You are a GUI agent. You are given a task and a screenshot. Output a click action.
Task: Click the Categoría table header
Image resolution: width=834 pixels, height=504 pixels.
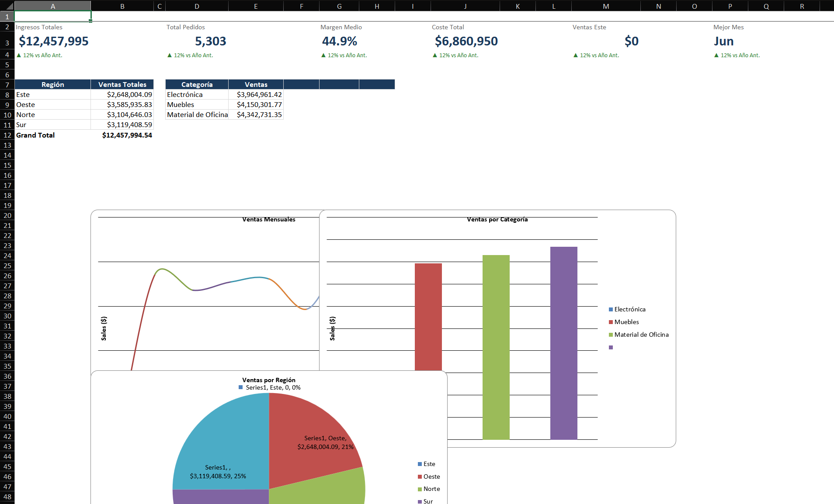(x=197, y=85)
